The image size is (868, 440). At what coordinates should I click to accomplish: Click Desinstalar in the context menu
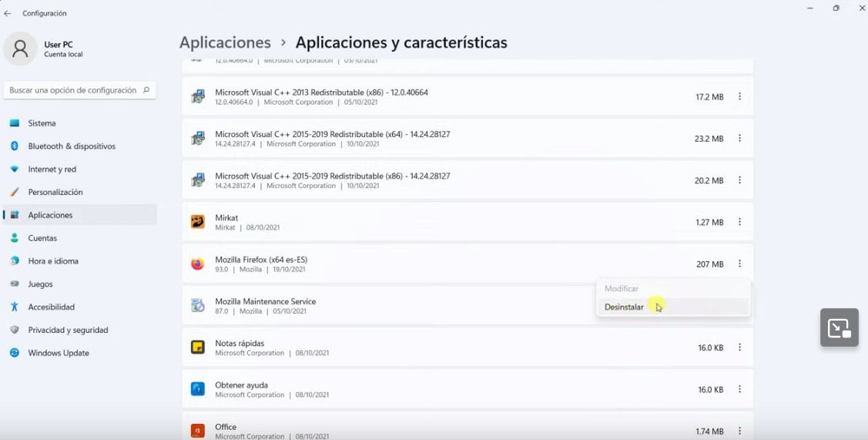point(672,307)
